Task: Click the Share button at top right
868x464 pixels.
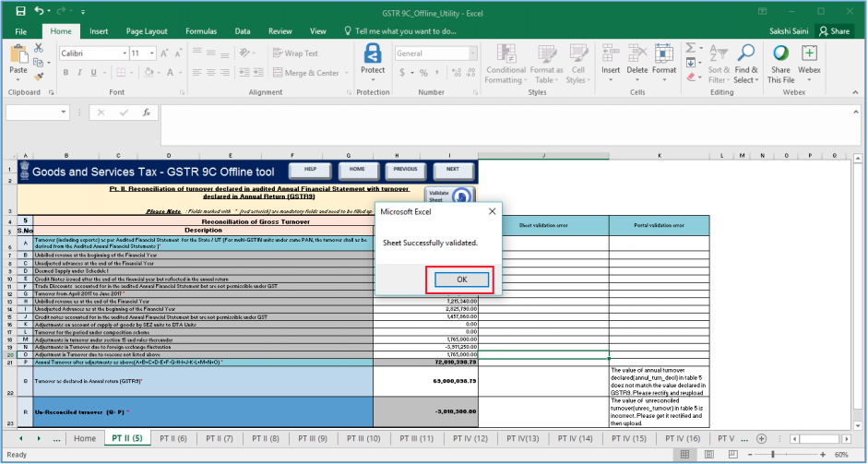Action: (834, 31)
